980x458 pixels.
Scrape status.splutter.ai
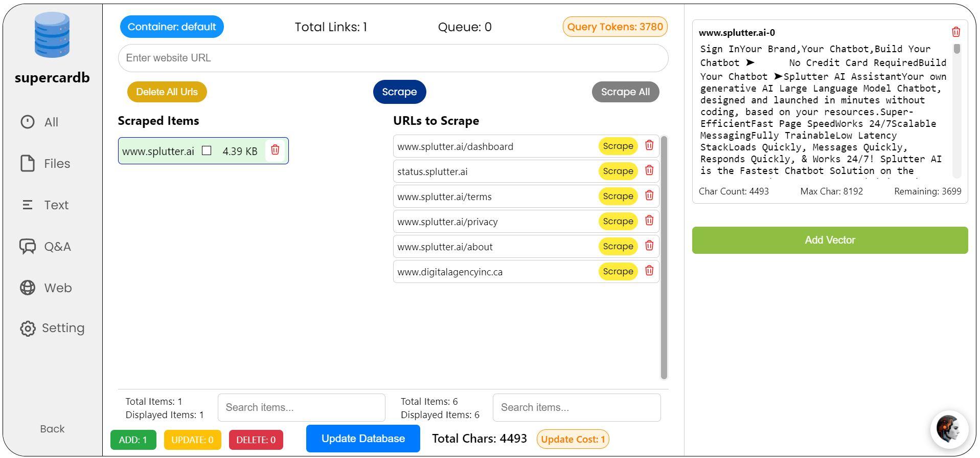618,171
